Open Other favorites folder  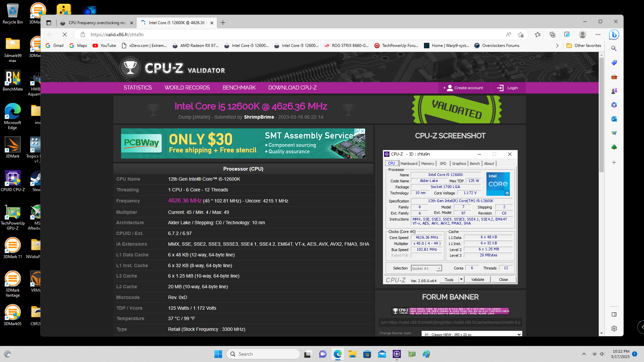tap(584, 46)
